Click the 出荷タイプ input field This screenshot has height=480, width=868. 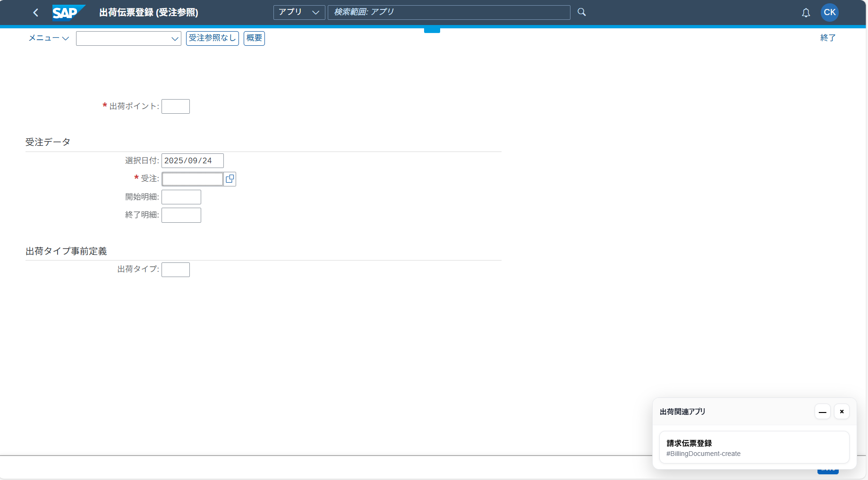(176, 270)
